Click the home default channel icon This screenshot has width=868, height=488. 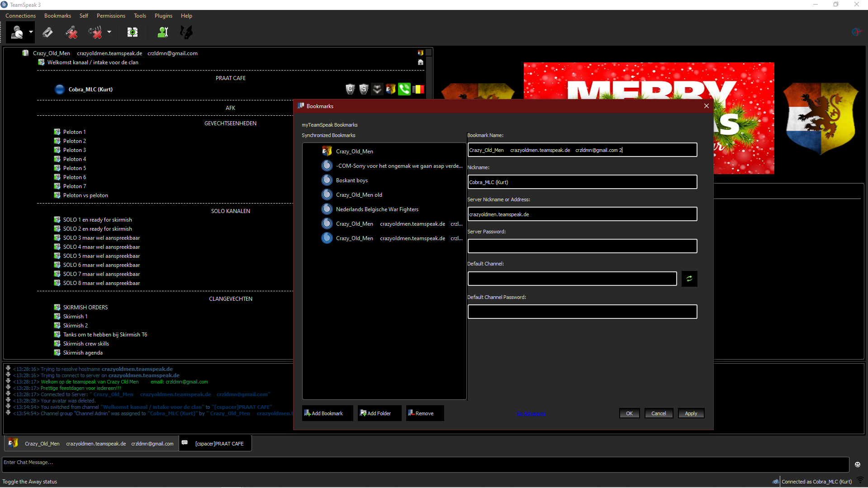pos(420,62)
